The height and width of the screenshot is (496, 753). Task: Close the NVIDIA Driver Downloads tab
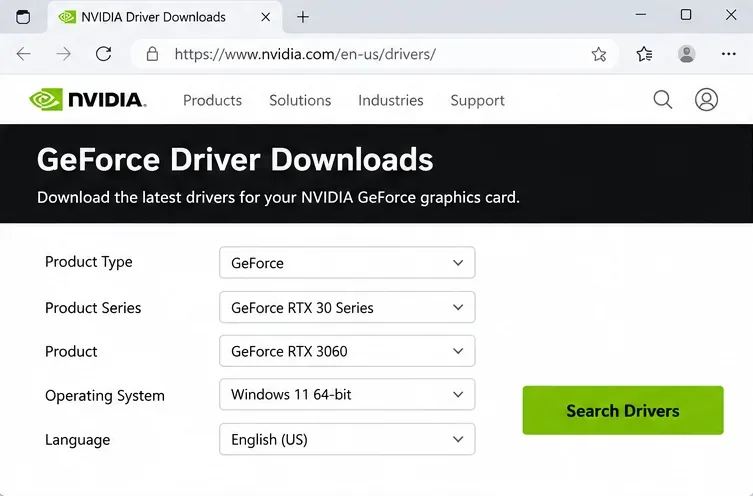pos(266,17)
